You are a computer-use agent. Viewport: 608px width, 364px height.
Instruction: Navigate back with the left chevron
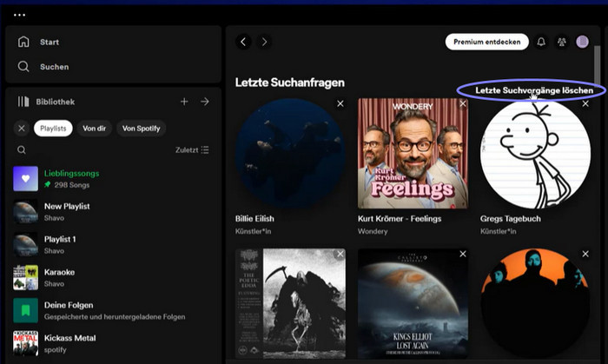(x=243, y=42)
